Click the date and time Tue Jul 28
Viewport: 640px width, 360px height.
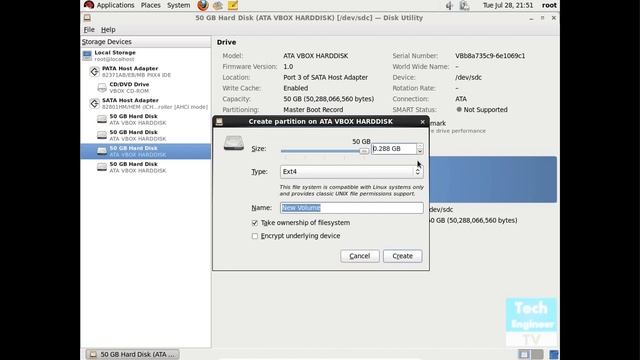point(508,5)
